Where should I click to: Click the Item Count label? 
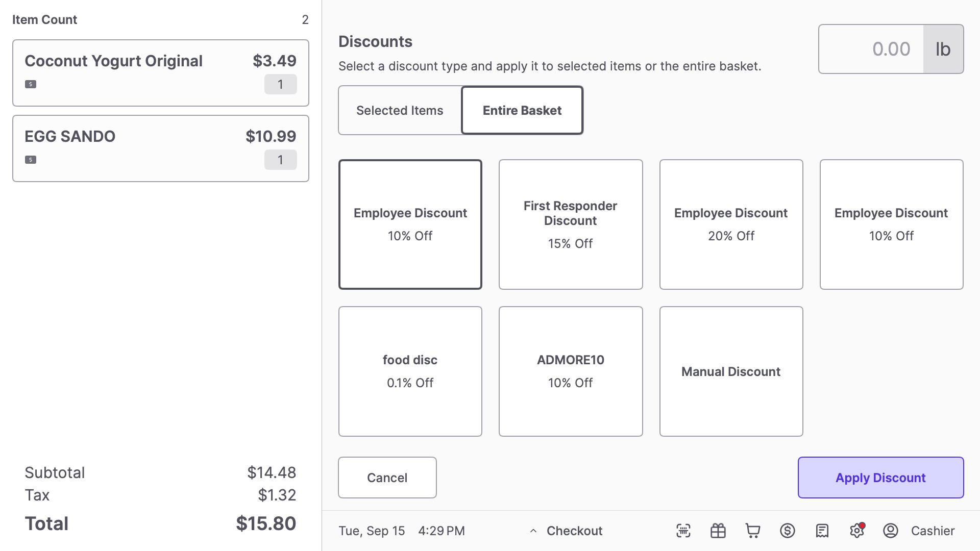[45, 19]
